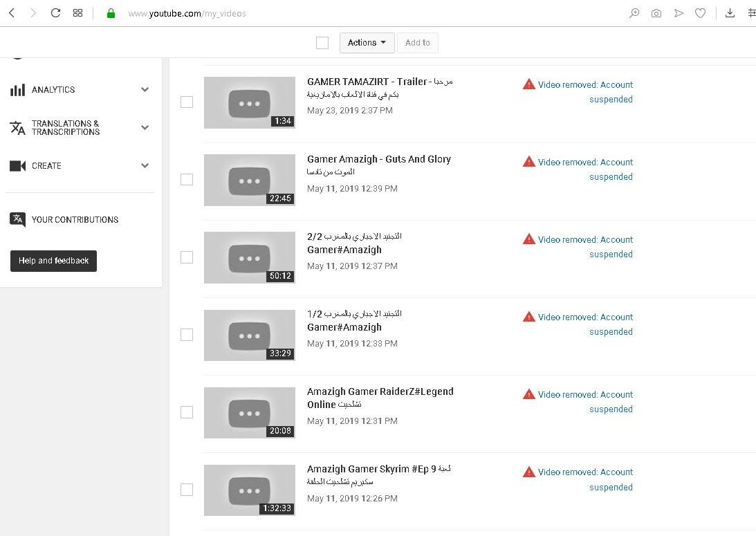Click removal notice link for Trailer video
756x536 pixels.
tap(585, 91)
